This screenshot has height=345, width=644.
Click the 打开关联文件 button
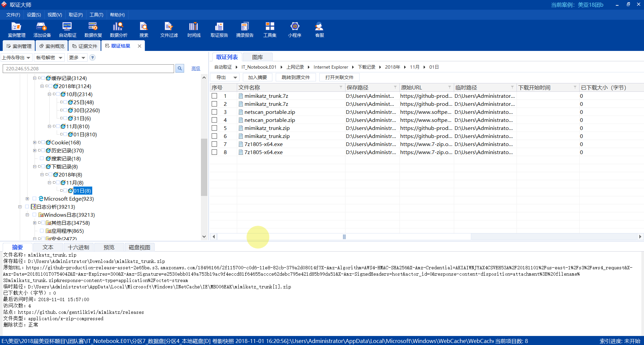339,77
